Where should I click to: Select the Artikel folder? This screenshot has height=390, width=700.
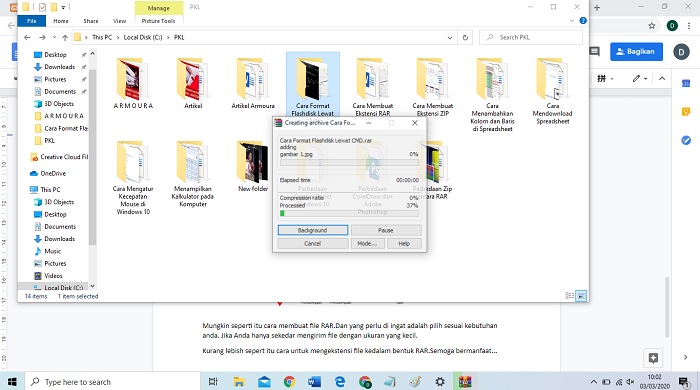pos(193,83)
